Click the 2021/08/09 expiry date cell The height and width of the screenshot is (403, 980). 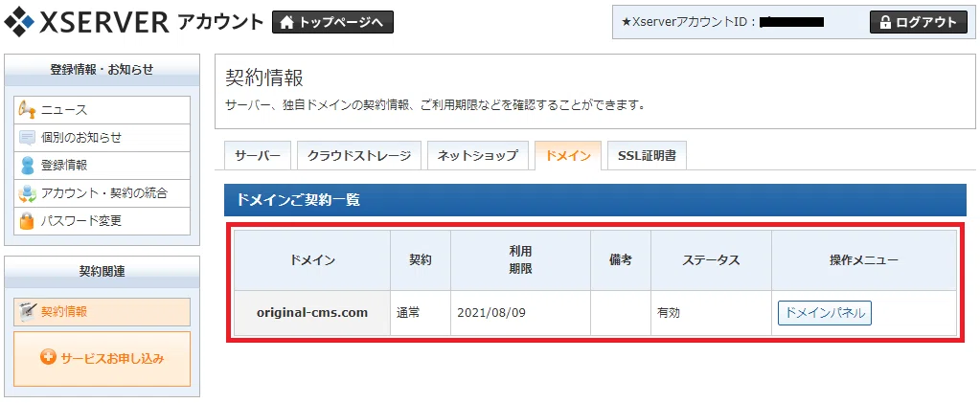[520, 313]
